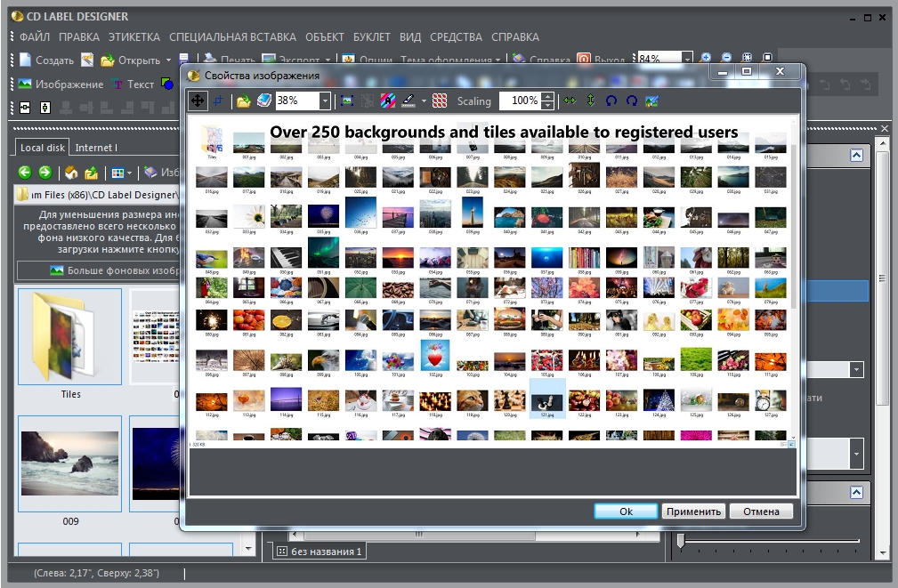Click the Ok button
Screen dimensions: 898x588
click(x=626, y=511)
